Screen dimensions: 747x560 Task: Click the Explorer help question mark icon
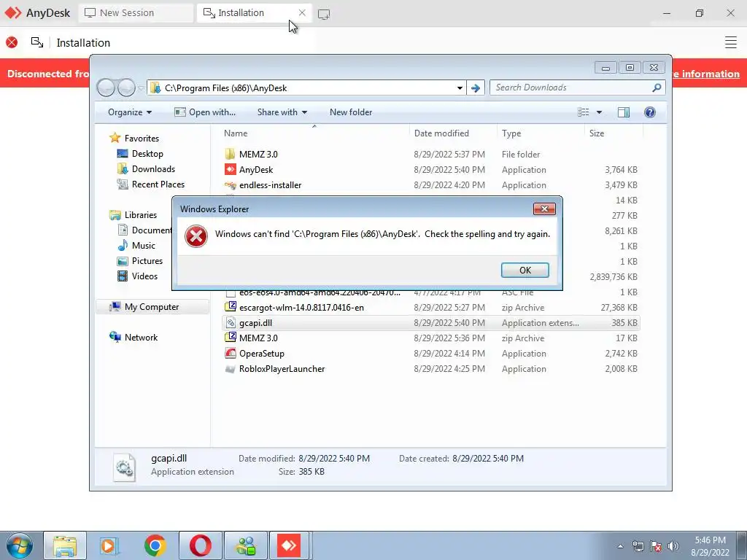[650, 112]
